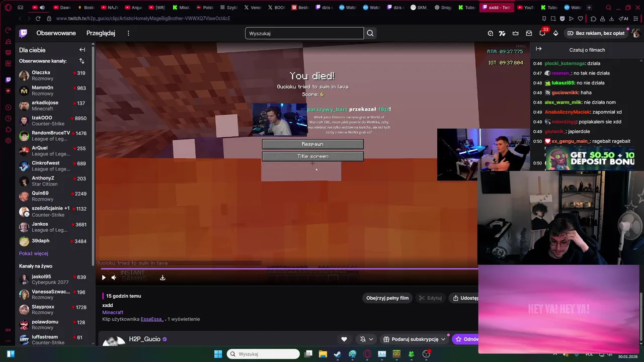Open the VanessaSzwac live channel
644x362 pixels.
point(55,295)
